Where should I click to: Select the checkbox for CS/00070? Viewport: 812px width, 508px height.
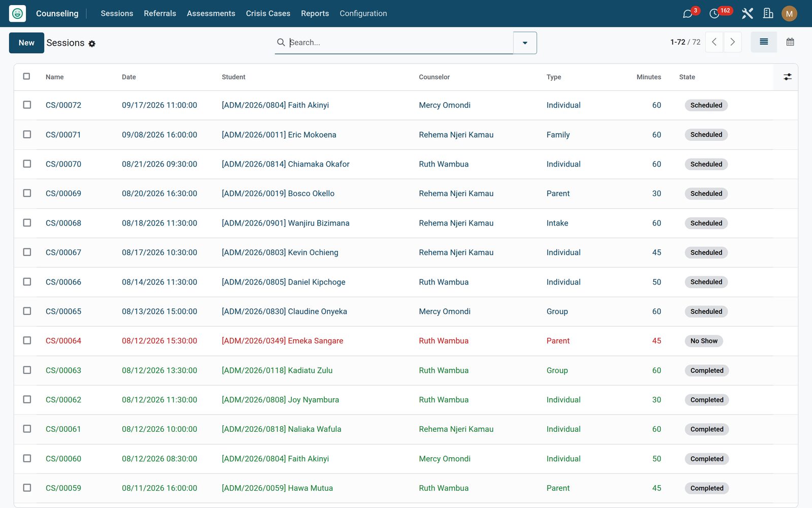27,164
